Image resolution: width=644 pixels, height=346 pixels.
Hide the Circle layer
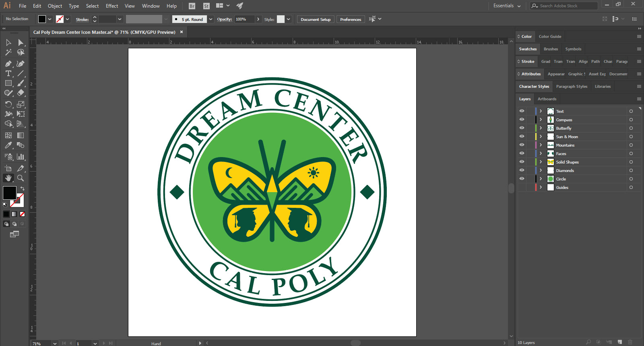click(522, 179)
